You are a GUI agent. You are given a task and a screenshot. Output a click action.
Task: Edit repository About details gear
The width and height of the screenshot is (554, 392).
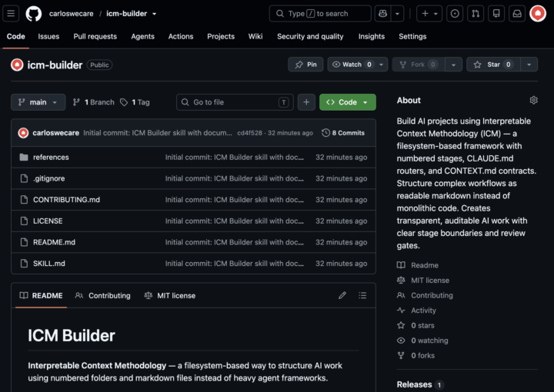click(x=533, y=100)
